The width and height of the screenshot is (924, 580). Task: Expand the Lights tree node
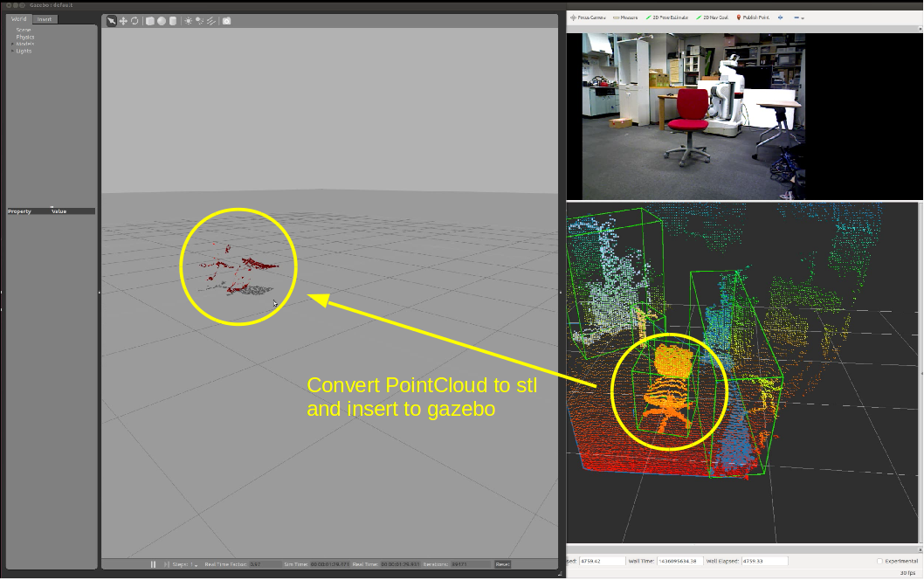(x=12, y=52)
